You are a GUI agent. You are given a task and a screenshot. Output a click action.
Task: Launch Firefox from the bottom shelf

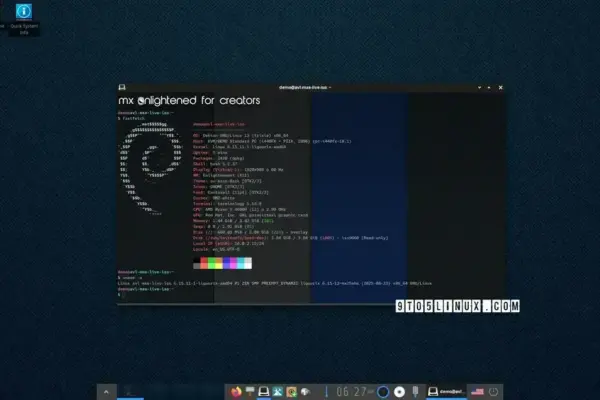[236, 392]
